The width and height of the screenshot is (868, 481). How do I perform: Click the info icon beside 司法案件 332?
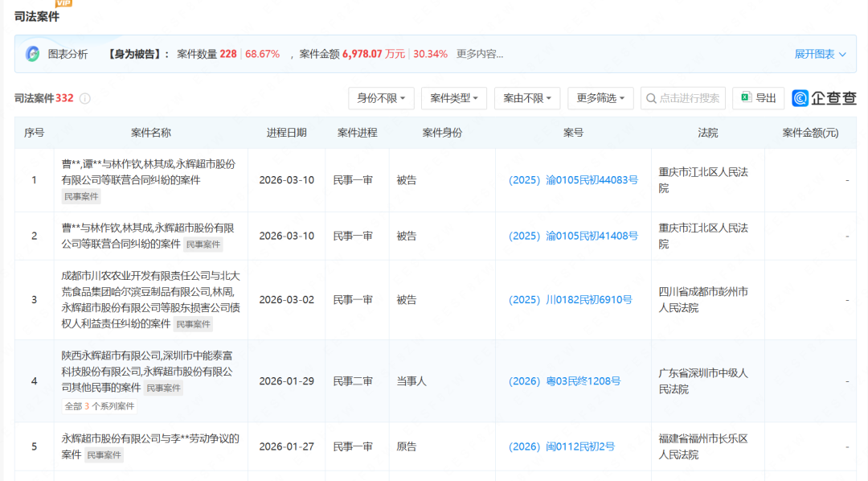(x=84, y=98)
